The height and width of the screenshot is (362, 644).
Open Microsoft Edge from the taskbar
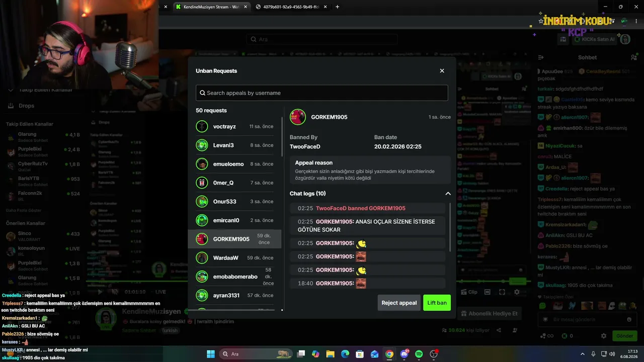tap(345, 354)
